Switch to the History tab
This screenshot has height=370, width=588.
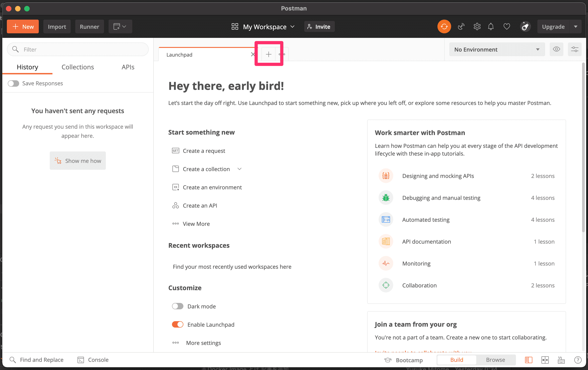click(27, 67)
